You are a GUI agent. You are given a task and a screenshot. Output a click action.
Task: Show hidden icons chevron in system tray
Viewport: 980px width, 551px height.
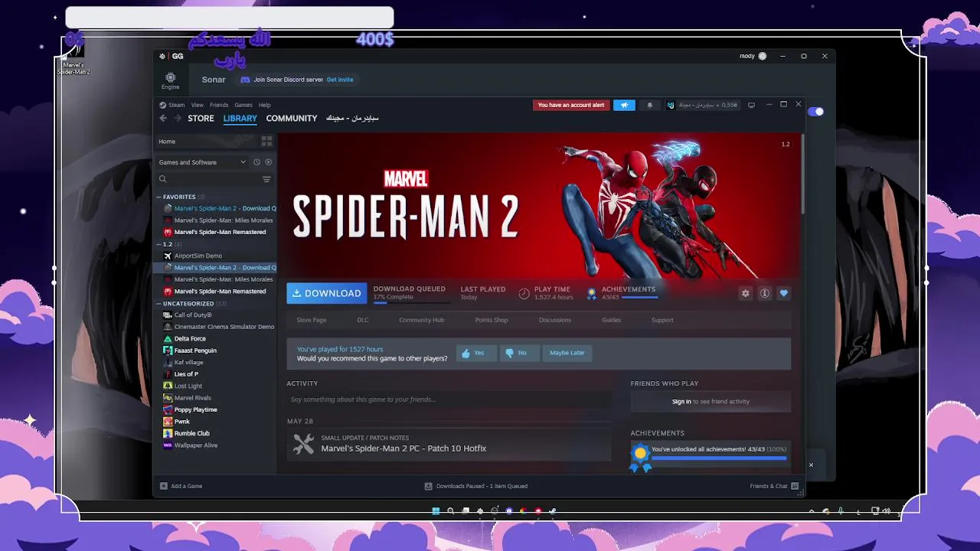(812, 511)
